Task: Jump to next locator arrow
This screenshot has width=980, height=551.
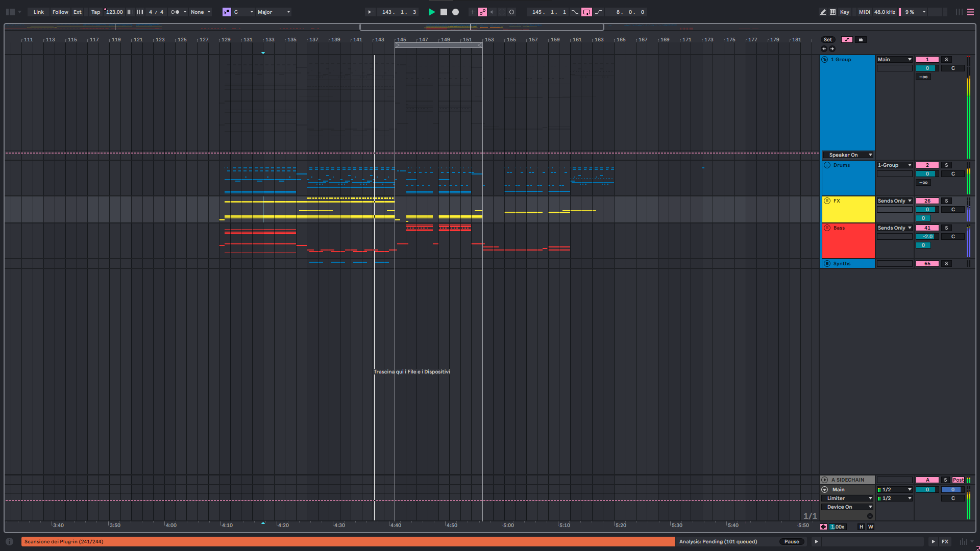Action: [832, 49]
